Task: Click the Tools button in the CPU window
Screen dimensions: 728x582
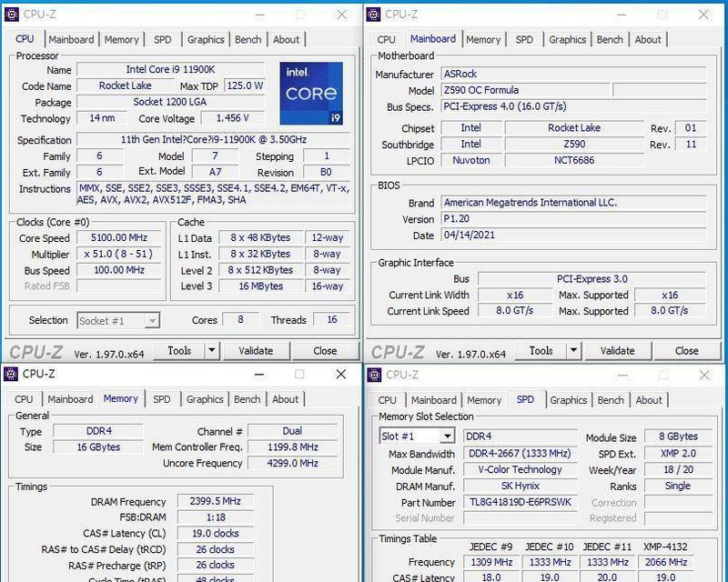Action: 179,350
